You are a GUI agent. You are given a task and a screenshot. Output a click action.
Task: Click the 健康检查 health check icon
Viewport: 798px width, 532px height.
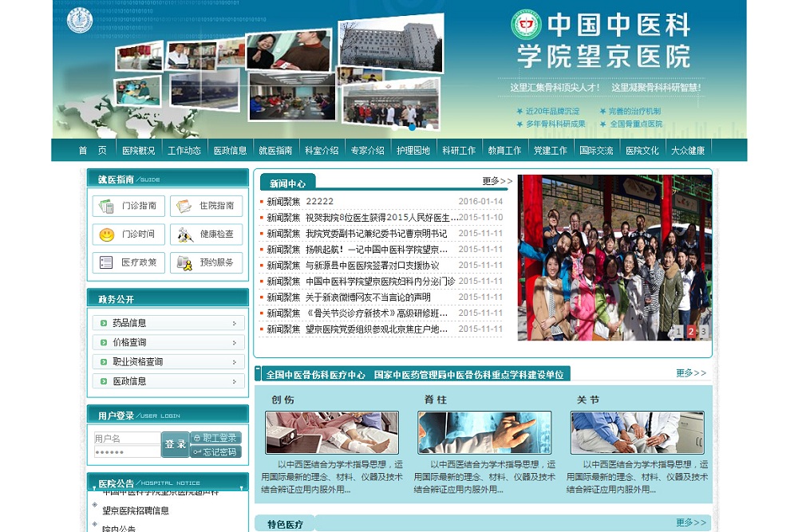point(184,234)
